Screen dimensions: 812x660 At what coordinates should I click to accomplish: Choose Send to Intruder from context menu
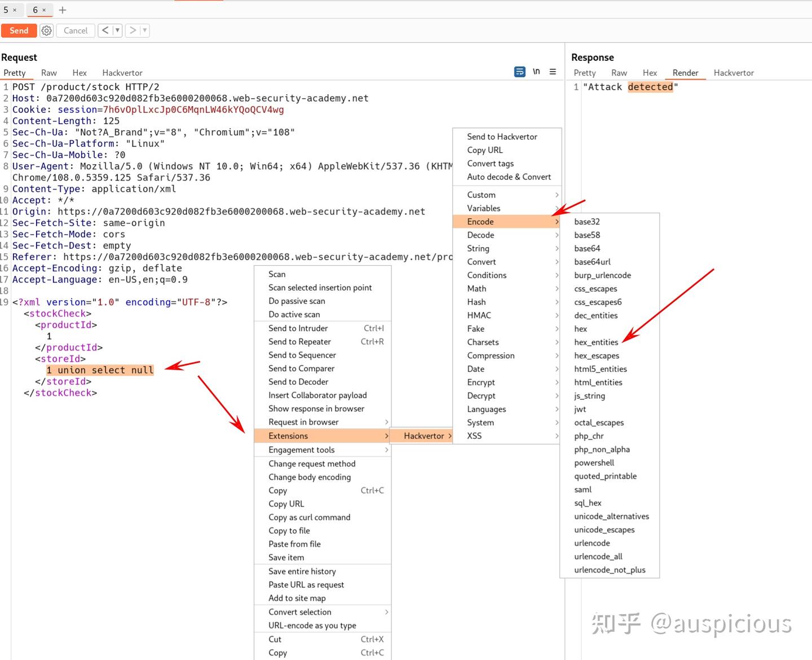[x=298, y=328]
